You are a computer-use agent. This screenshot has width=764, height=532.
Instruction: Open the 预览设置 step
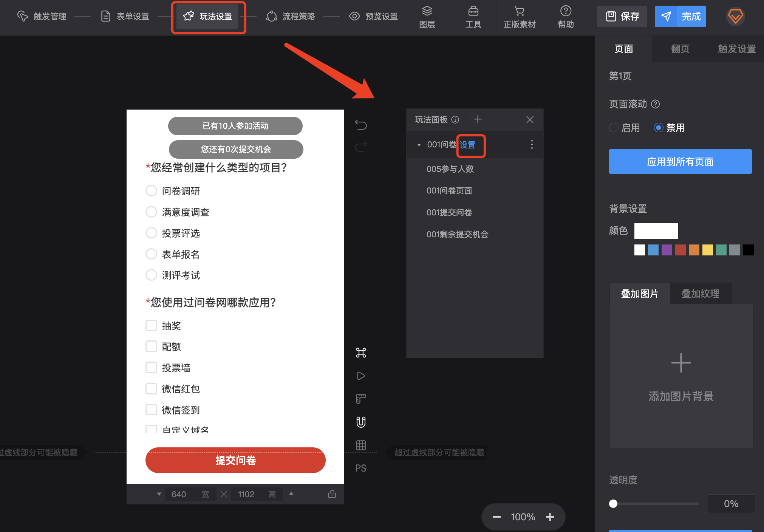pyautogui.click(x=374, y=16)
